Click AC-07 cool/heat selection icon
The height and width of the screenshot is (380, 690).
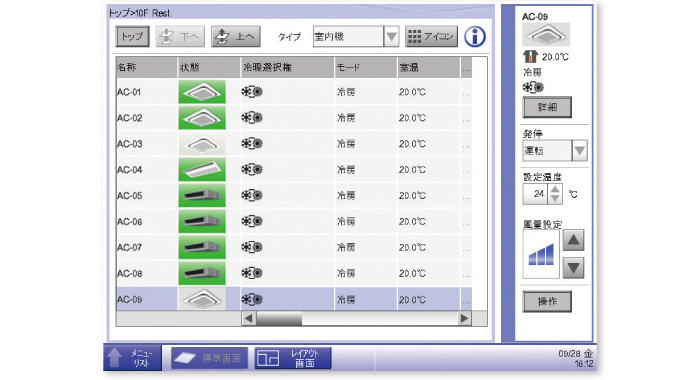(252, 247)
